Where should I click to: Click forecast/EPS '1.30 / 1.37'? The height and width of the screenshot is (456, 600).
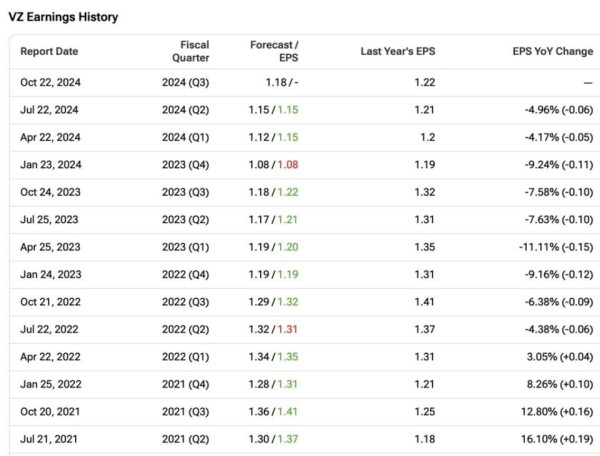(274, 439)
